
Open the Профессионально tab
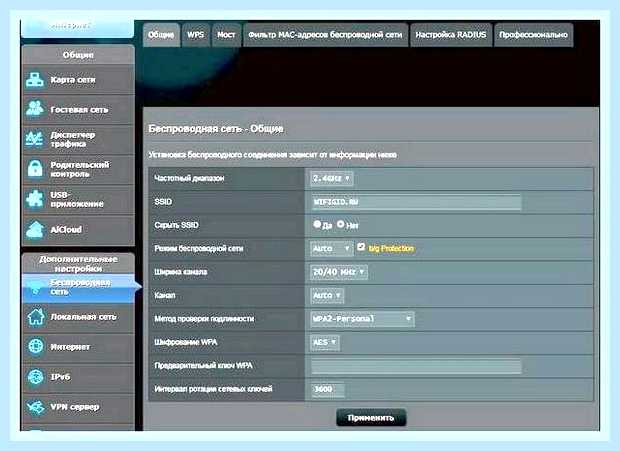pos(533,35)
